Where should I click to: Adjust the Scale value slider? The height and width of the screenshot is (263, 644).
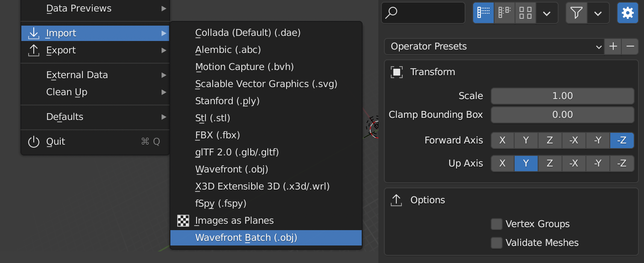click(x=562, y=96)
